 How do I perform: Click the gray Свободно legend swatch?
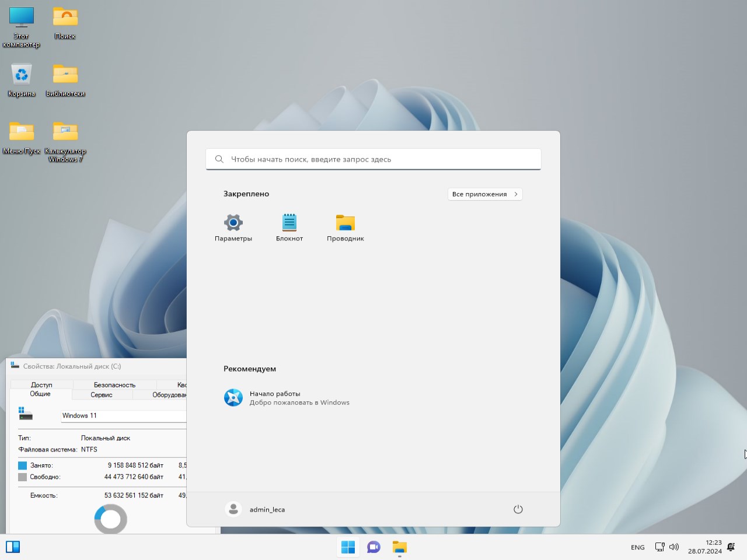(x=23, y=477)
